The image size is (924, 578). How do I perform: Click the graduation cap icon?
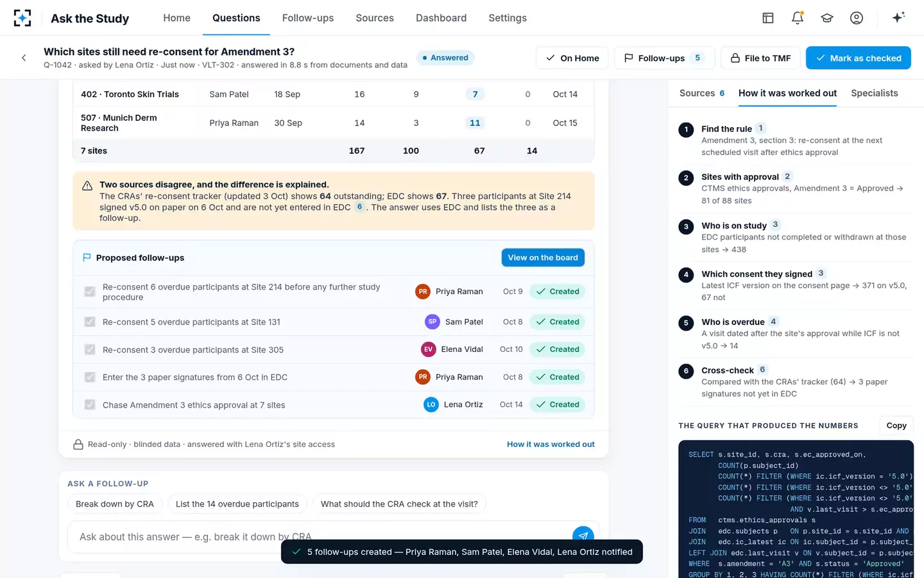click(x=827, y=18)
